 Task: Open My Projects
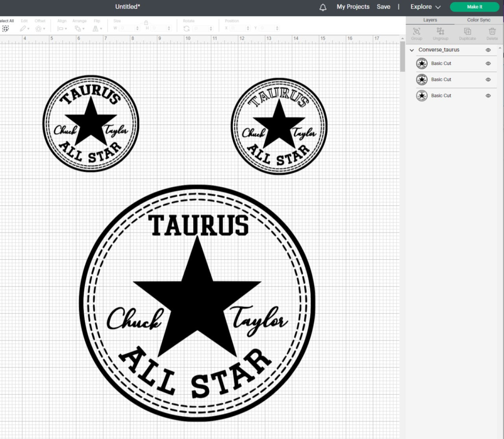(353, 7)
